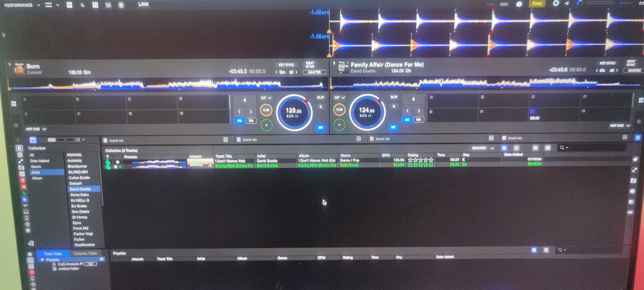Toggle Master Tempo MT on deck 2
The width and height of the screenshot is (644, 290).
[x=393, y=127]
